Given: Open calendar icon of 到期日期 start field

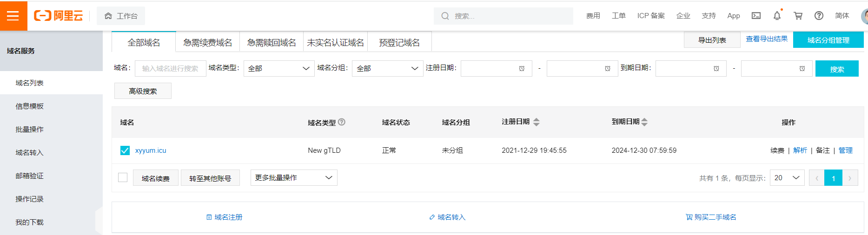Looking at the screenshot, I should (716, 69).
